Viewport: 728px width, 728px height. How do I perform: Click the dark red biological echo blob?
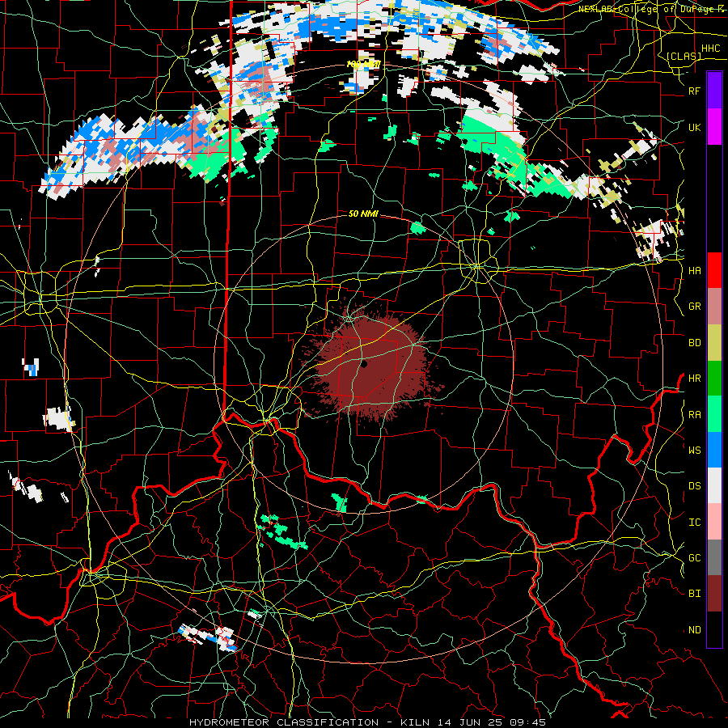point(371,366)
